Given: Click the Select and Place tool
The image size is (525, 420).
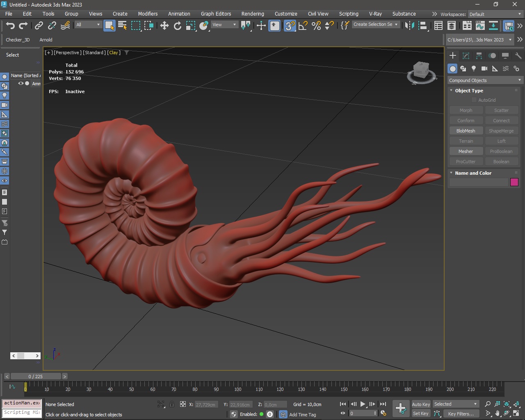Looking at the screenshot, I should (x=204, y=25).
